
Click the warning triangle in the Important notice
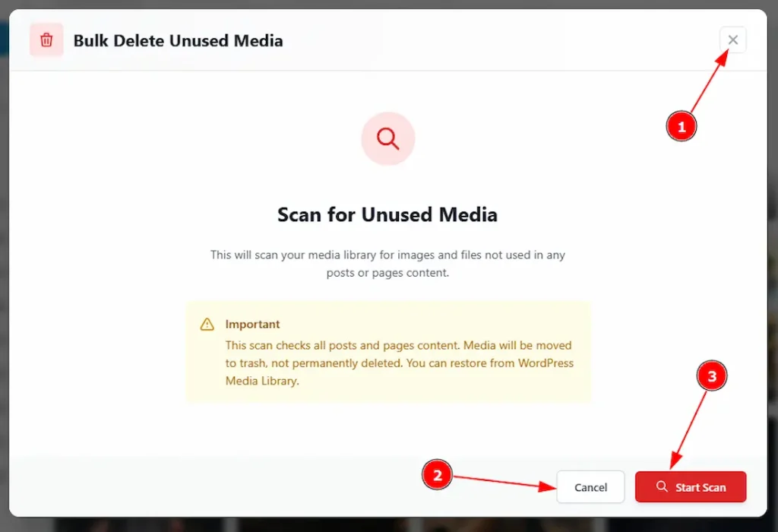coord(206,324)
